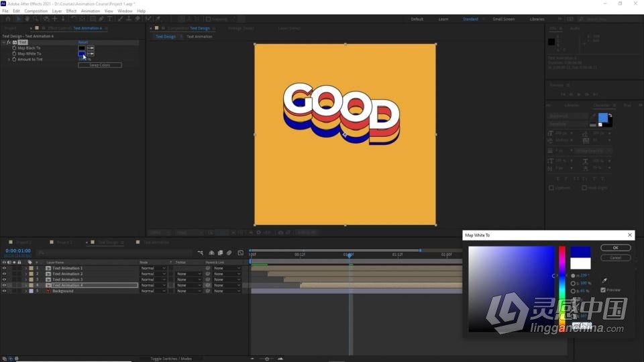This screenshot has width=644, height=362.
Task: Click the Swap Colors button
Action: click(x=100, y=65)
